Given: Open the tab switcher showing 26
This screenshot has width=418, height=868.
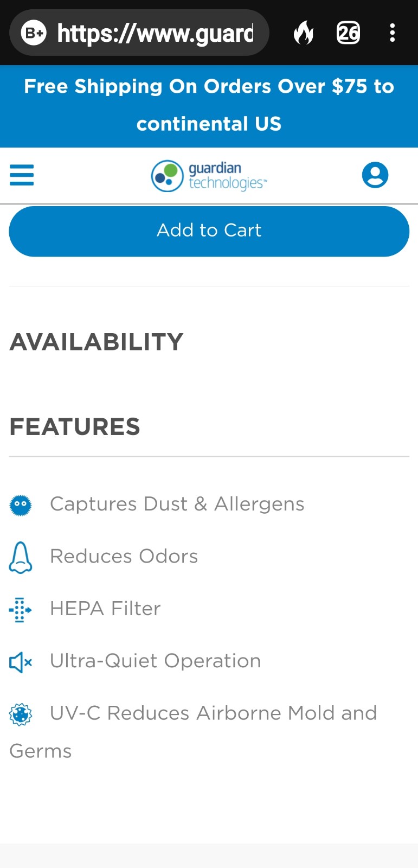Looking at the screenshot, I should point(348,33).
